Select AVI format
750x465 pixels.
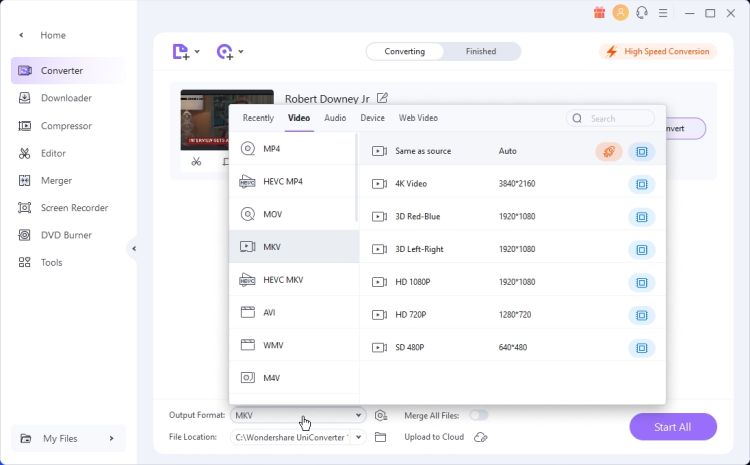(294, 312)
